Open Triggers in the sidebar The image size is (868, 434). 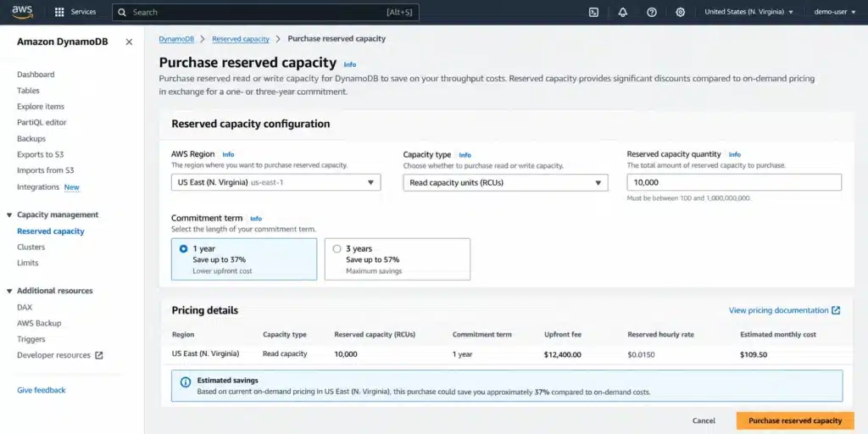(31, 339)
